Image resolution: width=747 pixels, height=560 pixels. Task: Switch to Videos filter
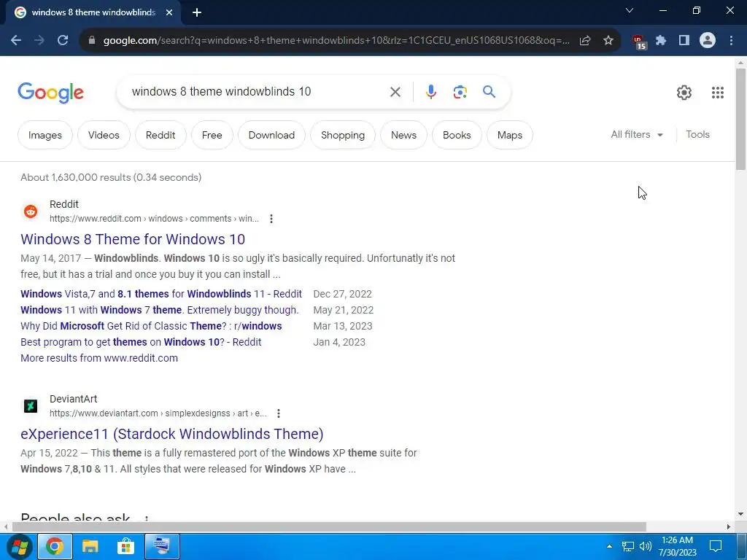click(104, 135)
